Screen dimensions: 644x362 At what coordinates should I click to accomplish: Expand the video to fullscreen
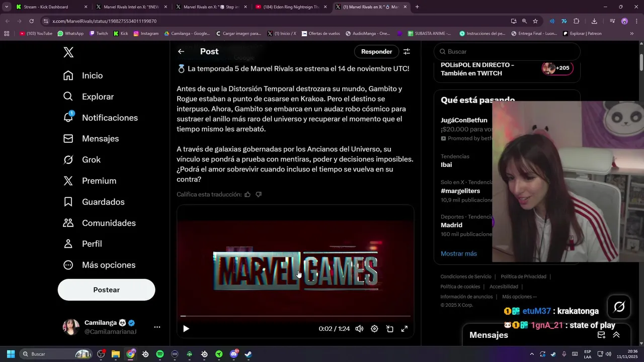click(404, 329)
